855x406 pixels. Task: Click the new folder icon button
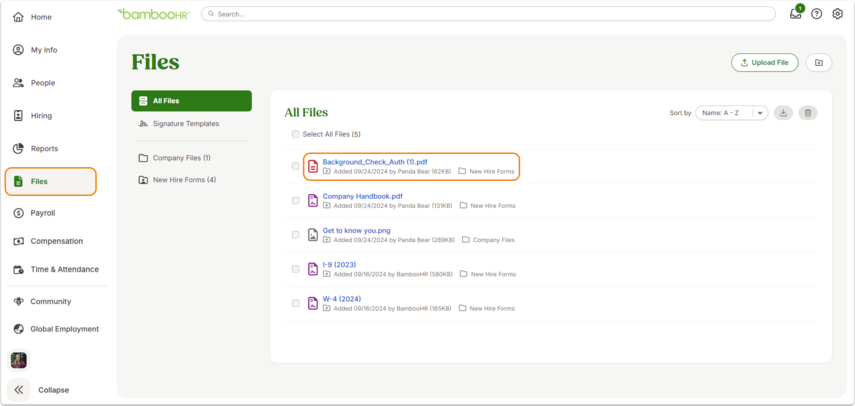point(818,63)
